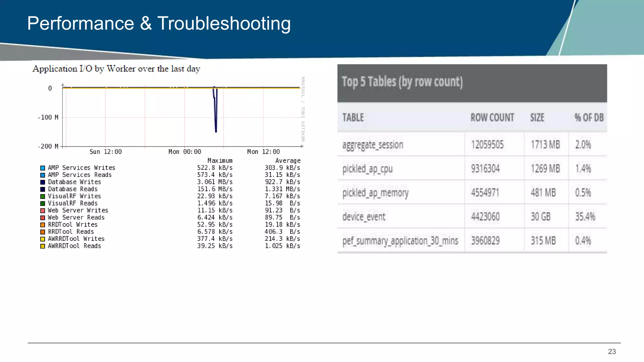Click the Performance & Troubleshooting slide title
644x362 pixels.
pos(159,24)
